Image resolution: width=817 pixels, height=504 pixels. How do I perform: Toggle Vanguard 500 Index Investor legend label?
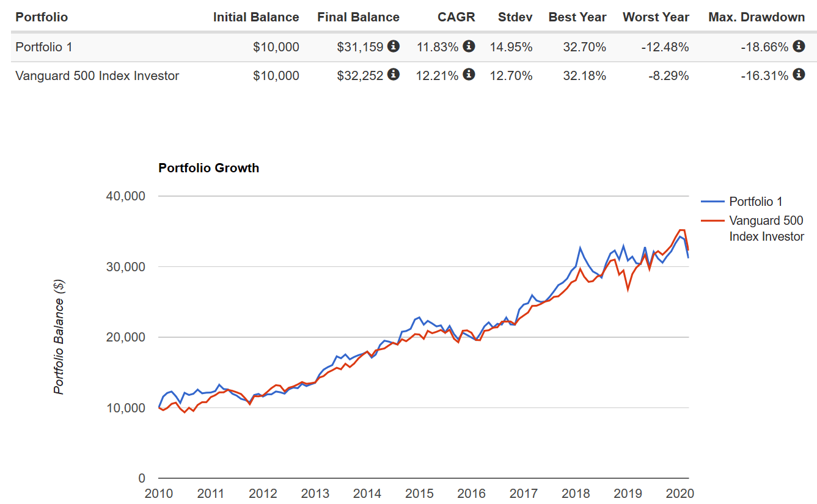(x=766, y=228)
